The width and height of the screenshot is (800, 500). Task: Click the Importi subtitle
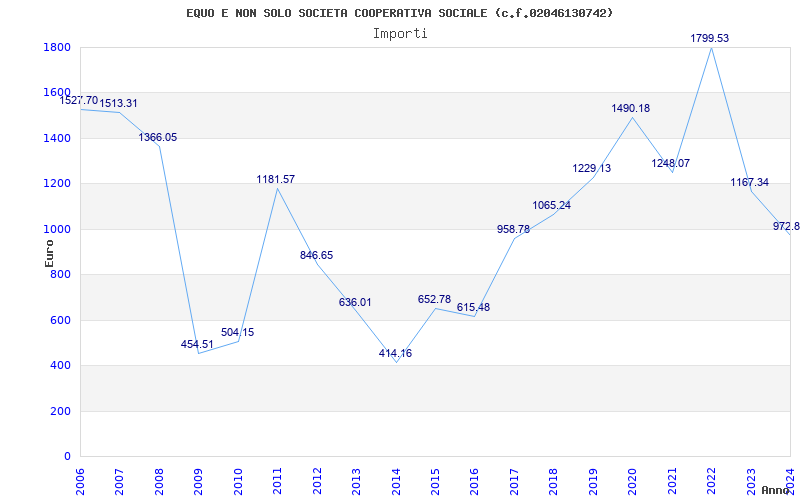pyautogui.click(x=400, y=34)
